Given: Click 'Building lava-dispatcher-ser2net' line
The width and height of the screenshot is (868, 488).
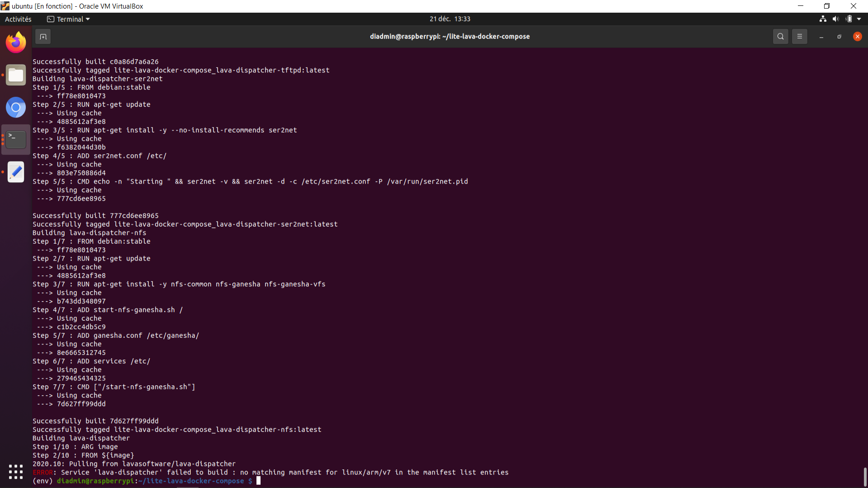Looking at the screenshot, I should pyautogui.click(x=97, y=79).
